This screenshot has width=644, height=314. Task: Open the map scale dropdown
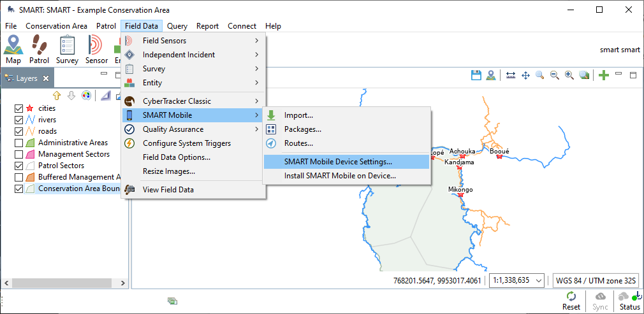(517, 280)
